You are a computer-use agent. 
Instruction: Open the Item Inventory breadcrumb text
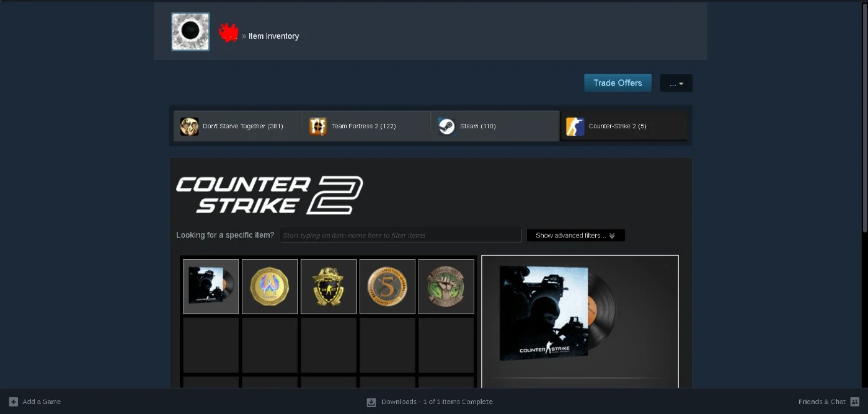pos(273,36)
